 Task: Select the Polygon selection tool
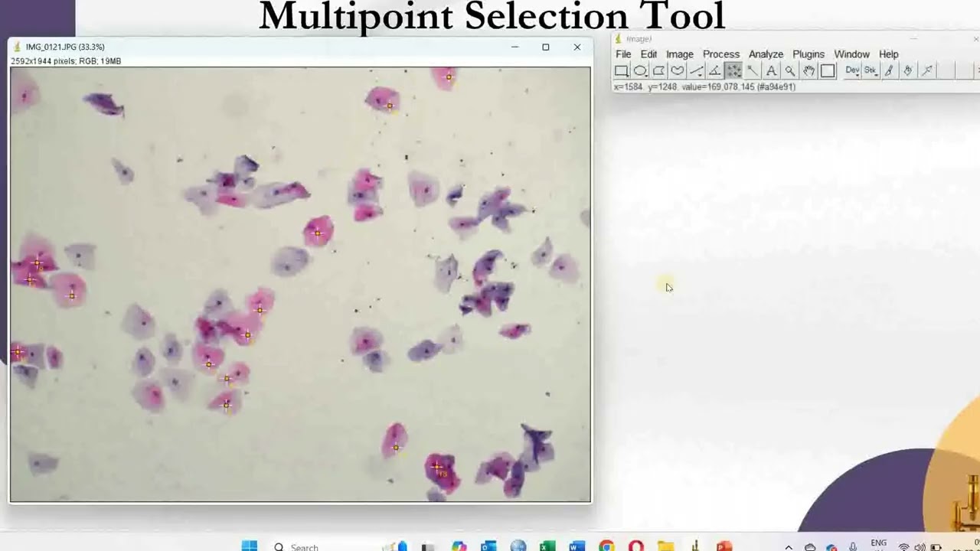pyautogui.click(x=658, y=71)
